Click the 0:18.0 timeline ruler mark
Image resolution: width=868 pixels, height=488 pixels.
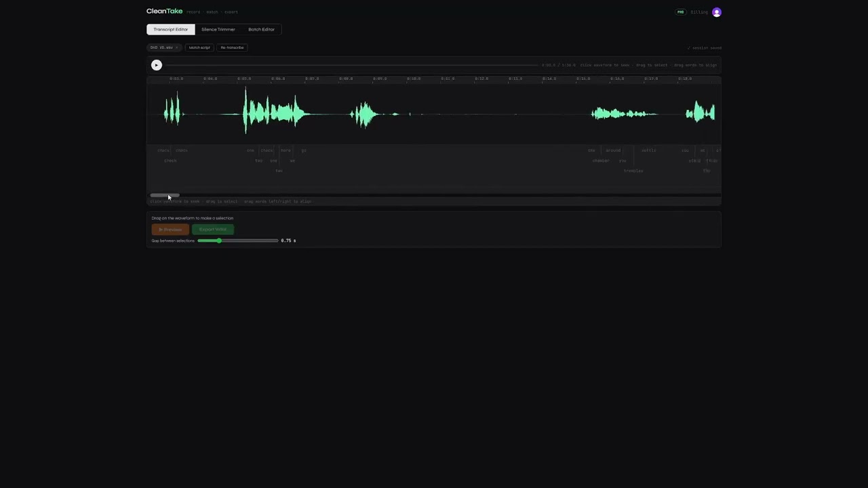(x=685, y=79)
